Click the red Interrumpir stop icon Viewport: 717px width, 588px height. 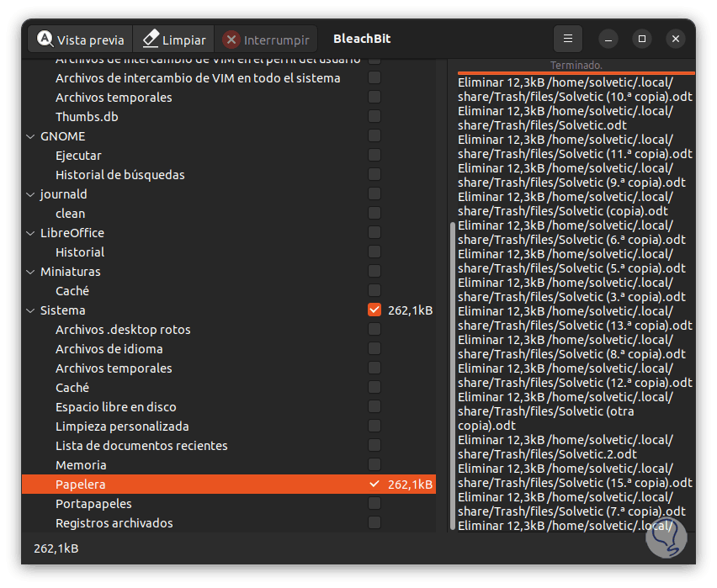tap(231, 40)
